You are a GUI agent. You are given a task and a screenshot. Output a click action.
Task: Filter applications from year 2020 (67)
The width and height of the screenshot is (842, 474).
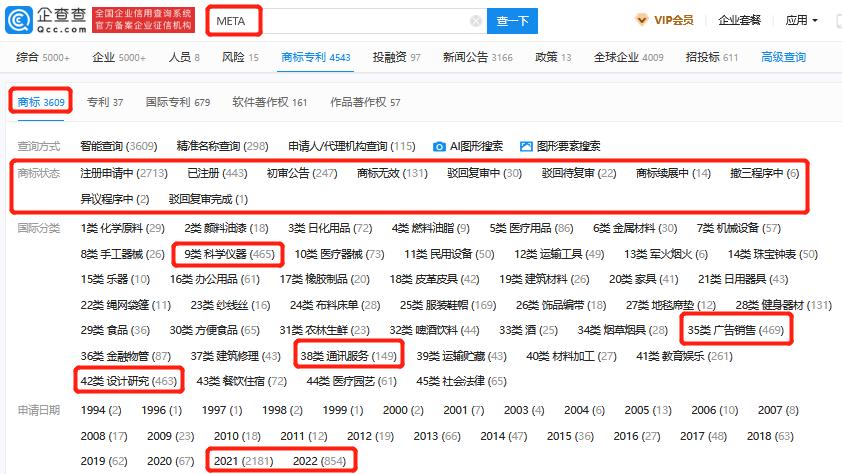coord(171,461)
